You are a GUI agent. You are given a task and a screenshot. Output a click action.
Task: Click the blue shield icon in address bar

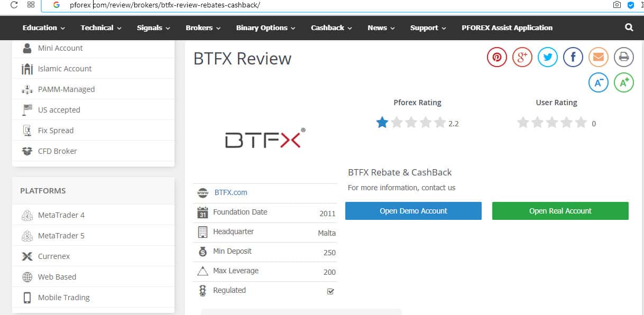pos(630,5)
